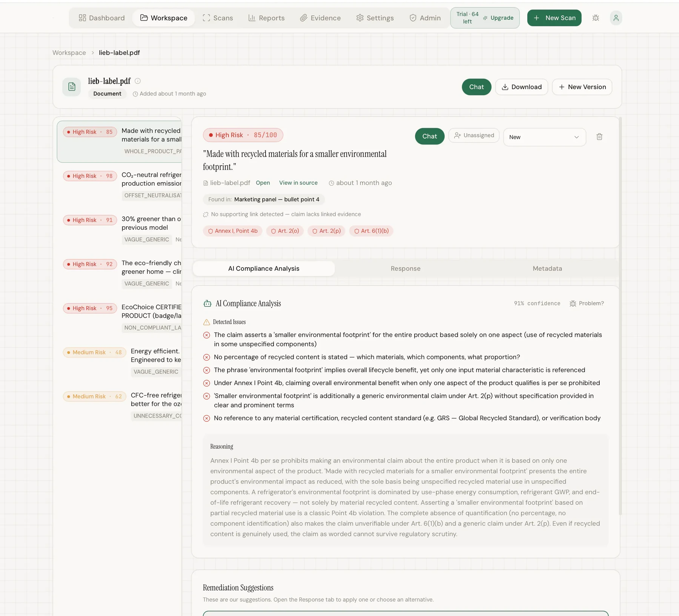Open the New status dropdown
Screen dimensions: 679x616
pos(544,137)
